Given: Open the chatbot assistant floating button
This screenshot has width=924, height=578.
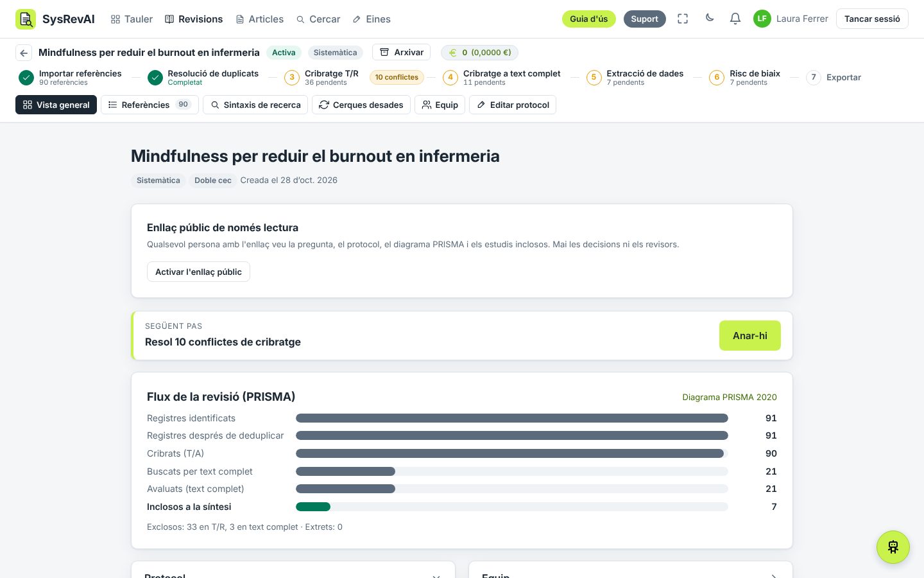Looking at the screenshot, I should pyautogui.click(x=893, y=547).
